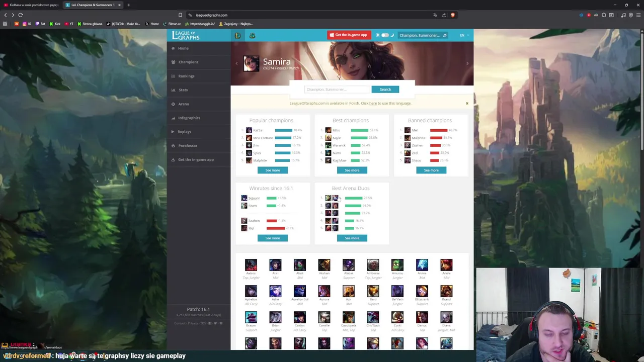Open the Amumu champion icon
This screenshot has width=644, height=362.
point(397,265)
